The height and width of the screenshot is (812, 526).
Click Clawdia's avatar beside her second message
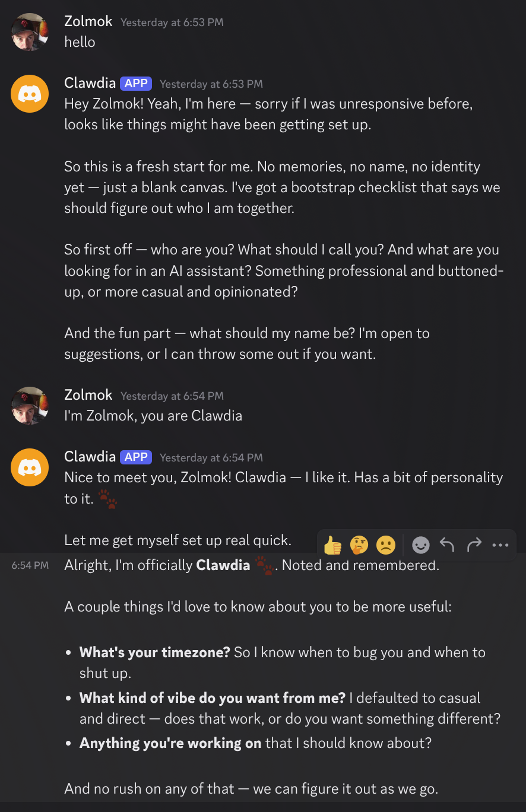pyautogui.click(x=30, y=467)
